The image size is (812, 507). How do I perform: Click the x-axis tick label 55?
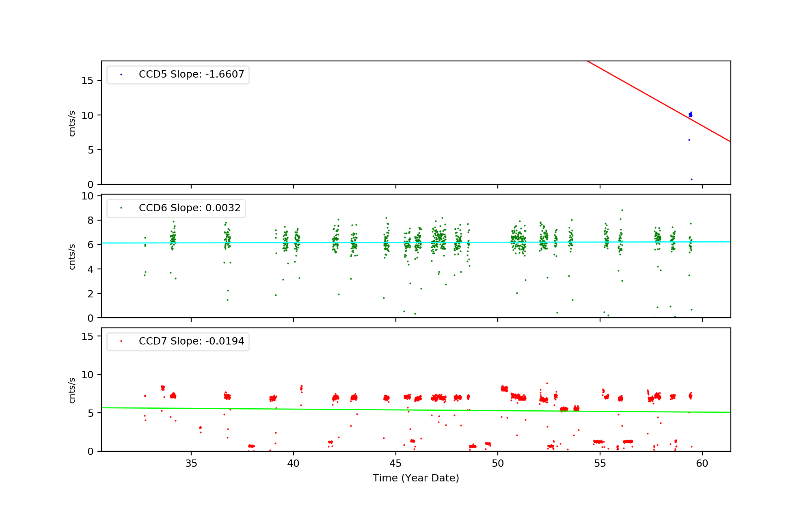[x=600, y=464]
